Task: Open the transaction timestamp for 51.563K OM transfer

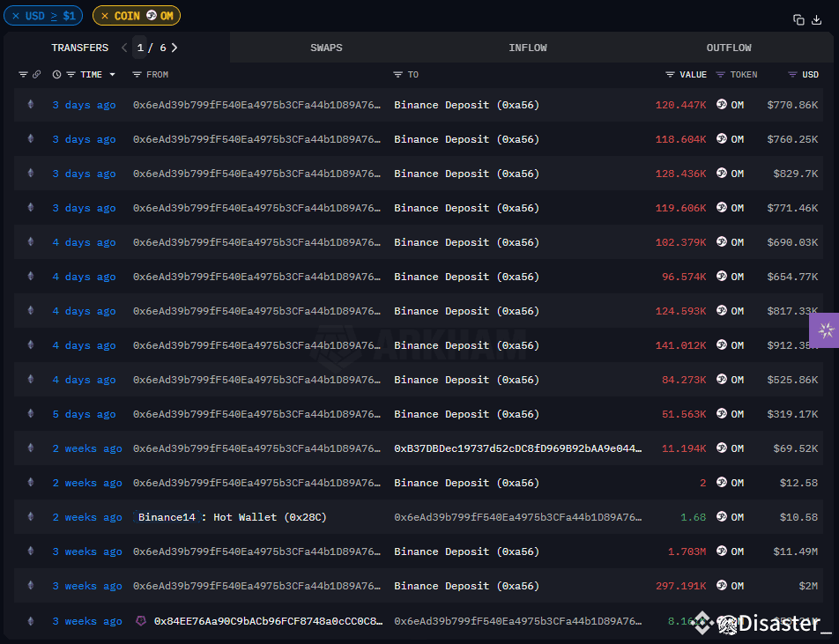Action: (x=84, y=414)
